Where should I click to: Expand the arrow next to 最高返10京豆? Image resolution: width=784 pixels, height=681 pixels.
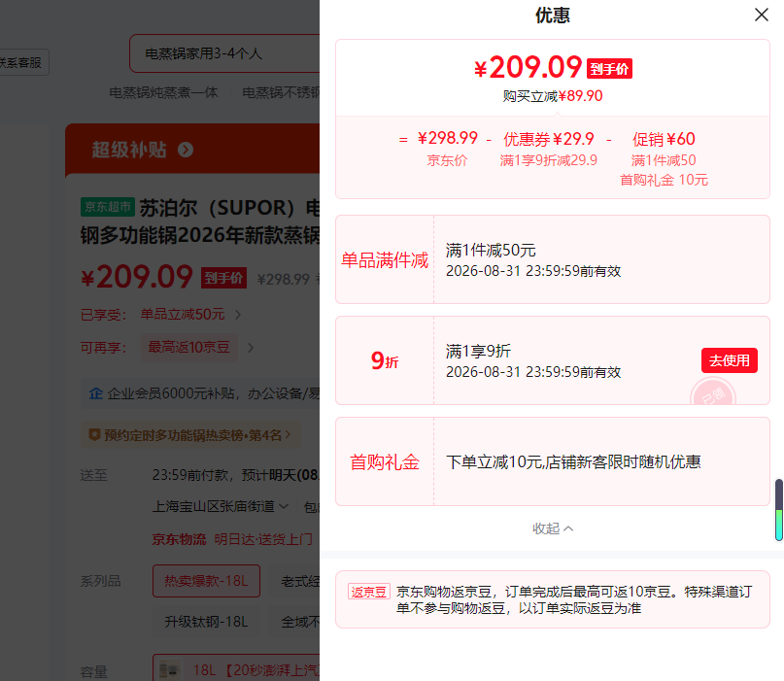[x=251, y=348]
